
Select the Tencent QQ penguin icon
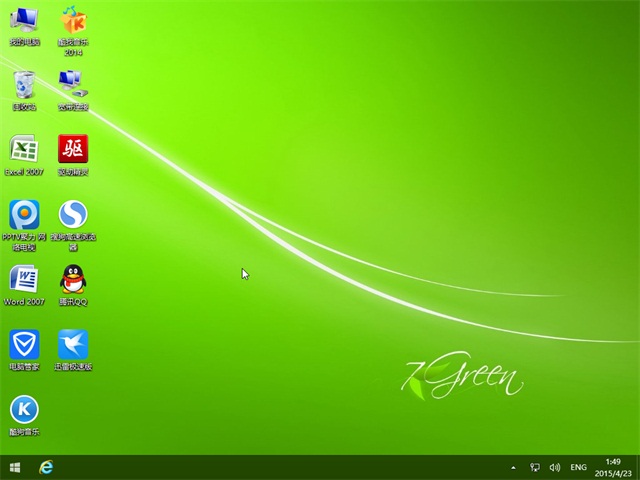point(73,279)
